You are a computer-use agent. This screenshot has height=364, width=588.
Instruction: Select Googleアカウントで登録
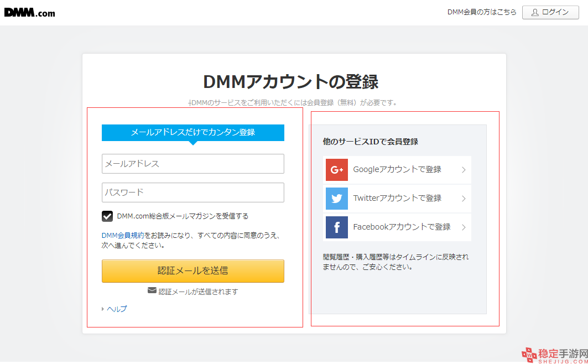tap(397, 170)
